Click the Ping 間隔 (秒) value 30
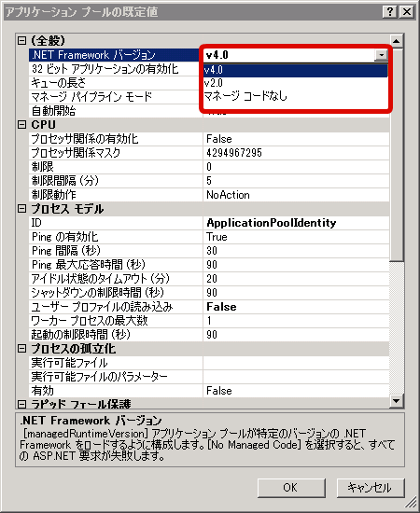This screenshot has width=420, height=513. [x=212, y=251]
